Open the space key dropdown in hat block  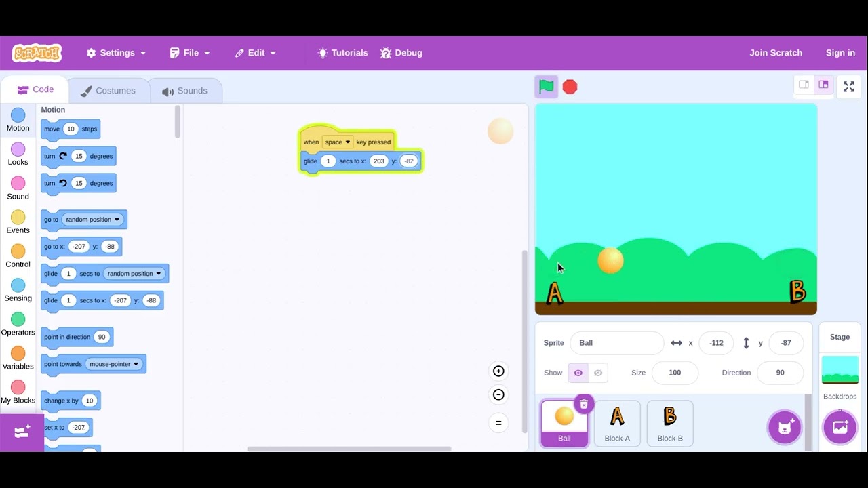click(x=337, y=142)
